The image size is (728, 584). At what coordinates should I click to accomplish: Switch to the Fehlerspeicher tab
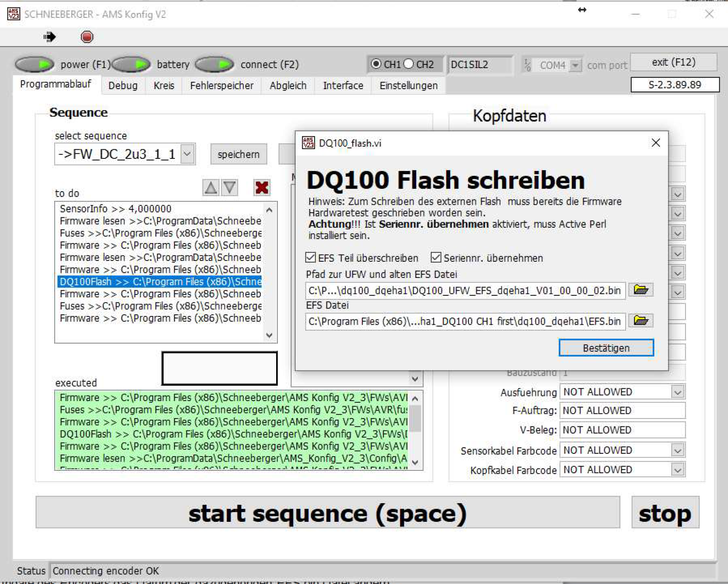pyautogui.click(x=221, y=86)
